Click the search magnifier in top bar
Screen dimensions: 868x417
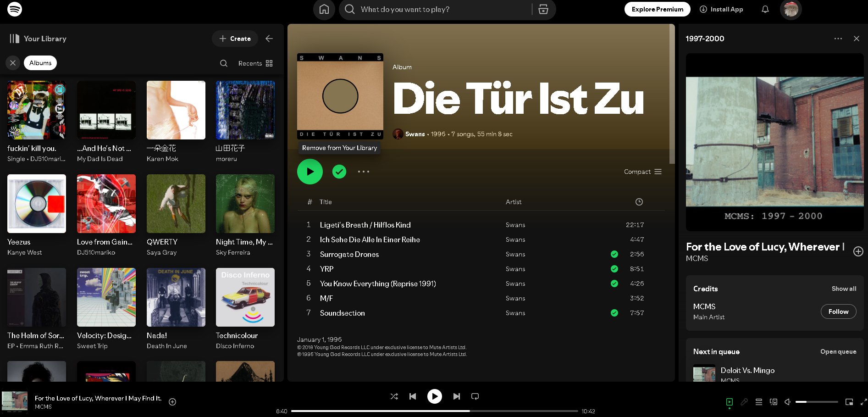[350, 9]
